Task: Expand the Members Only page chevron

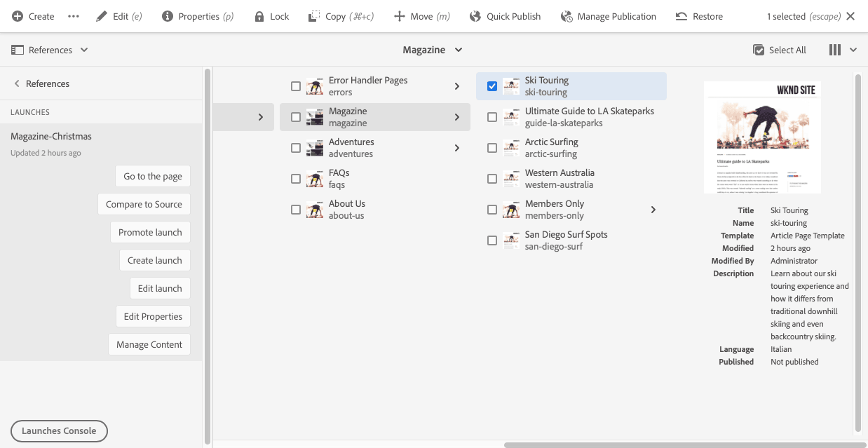Action: point(653,209)
